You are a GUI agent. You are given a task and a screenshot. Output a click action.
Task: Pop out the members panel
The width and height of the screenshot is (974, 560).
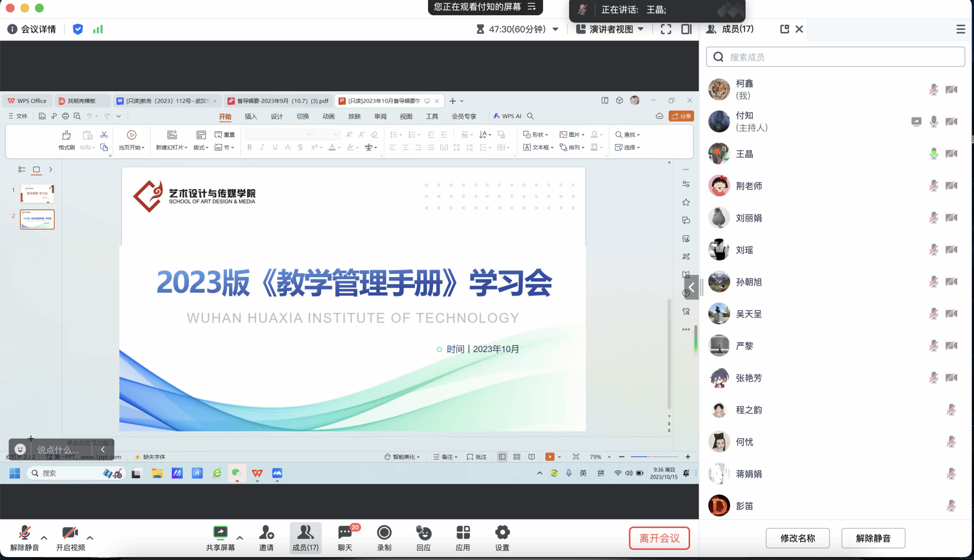[785, 29]
